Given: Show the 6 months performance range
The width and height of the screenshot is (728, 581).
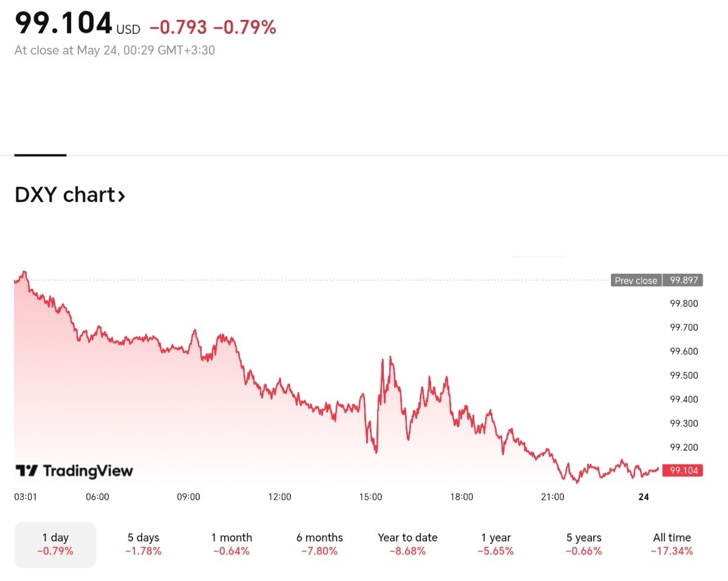Looking at the screenshot, I should point(319,544).
